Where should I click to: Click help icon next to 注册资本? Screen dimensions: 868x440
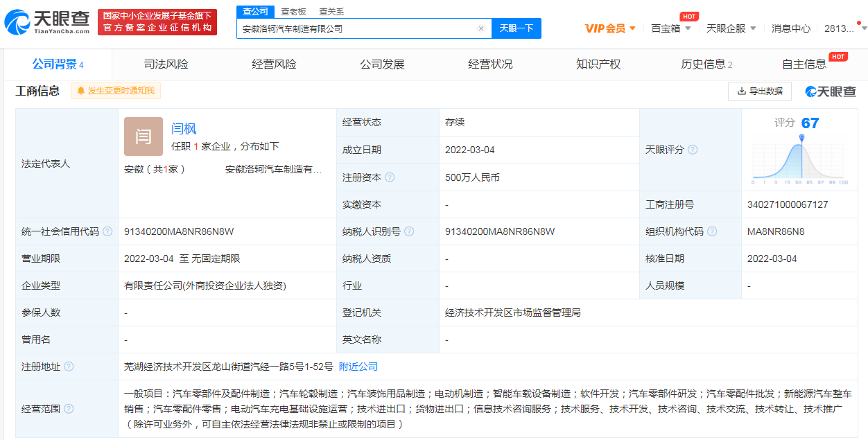click(390, 177)
